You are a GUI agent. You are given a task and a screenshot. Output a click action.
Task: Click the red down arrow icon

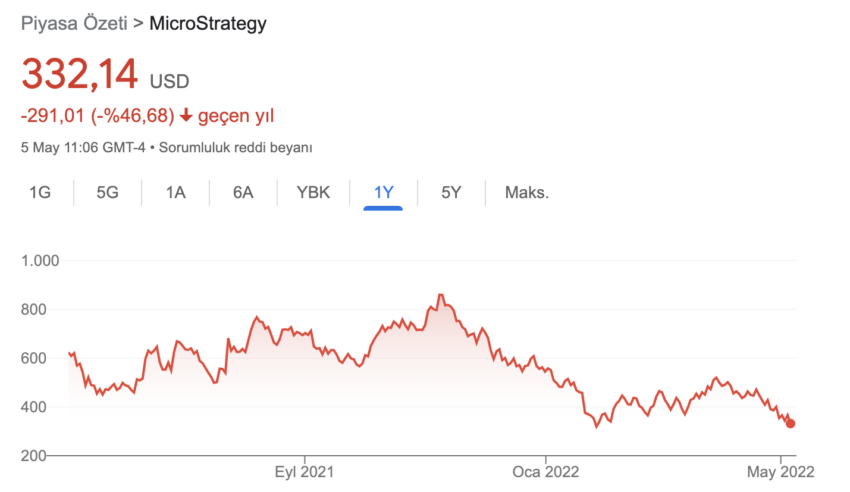click(186, 115)
